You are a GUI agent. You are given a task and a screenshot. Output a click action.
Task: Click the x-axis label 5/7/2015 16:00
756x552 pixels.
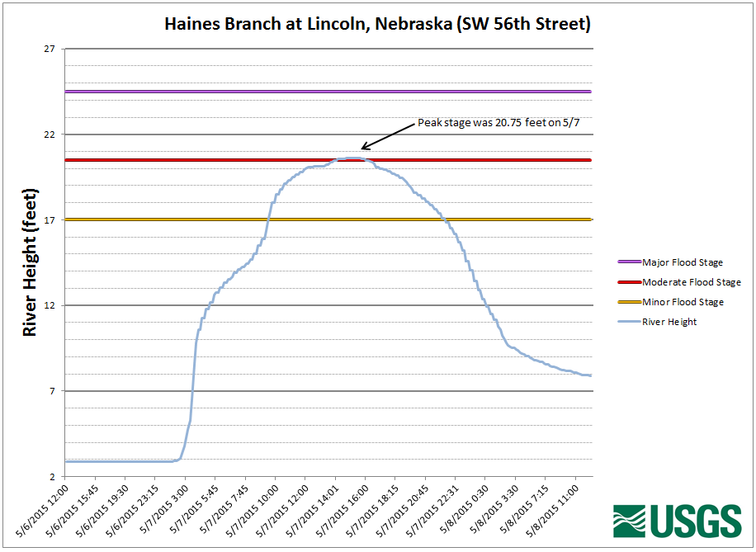(342, 512)
